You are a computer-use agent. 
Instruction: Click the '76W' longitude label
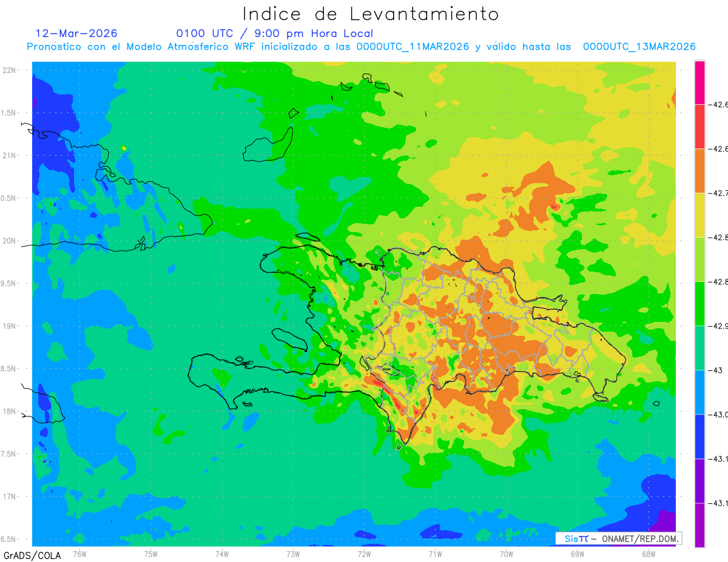point(79,554)
